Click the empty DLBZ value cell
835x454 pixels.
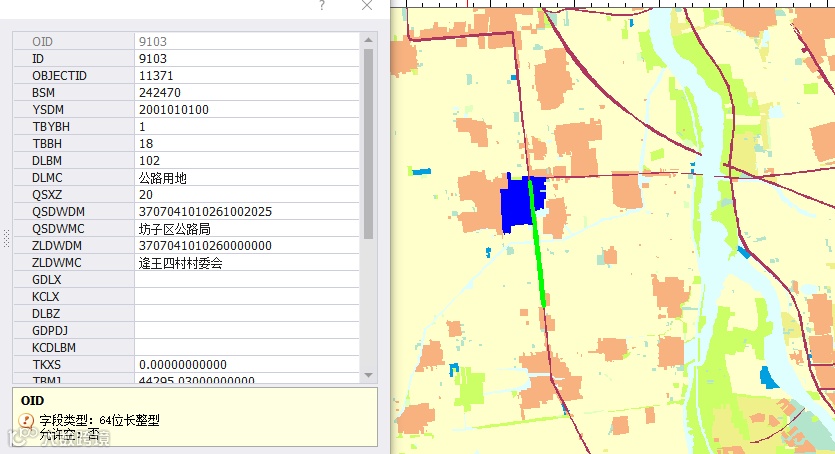pyautogui.click(x=247, y=313)
